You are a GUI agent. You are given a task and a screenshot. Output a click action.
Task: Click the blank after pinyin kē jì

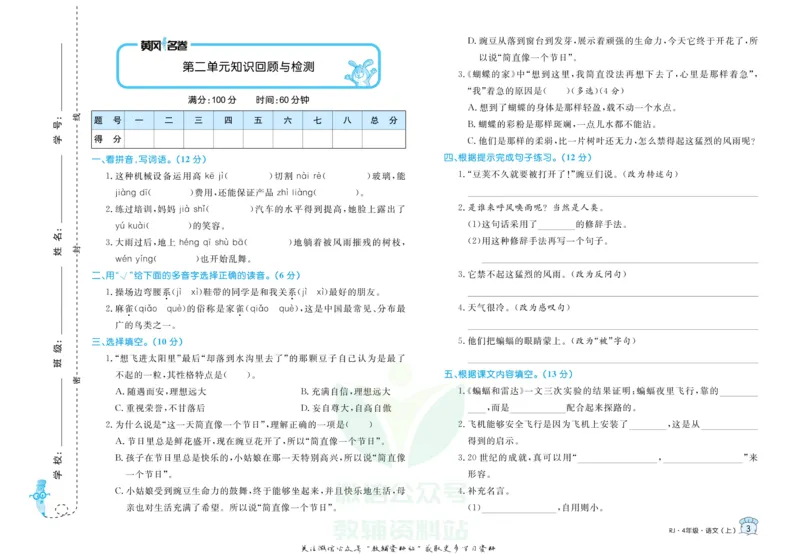pos(248,177)
